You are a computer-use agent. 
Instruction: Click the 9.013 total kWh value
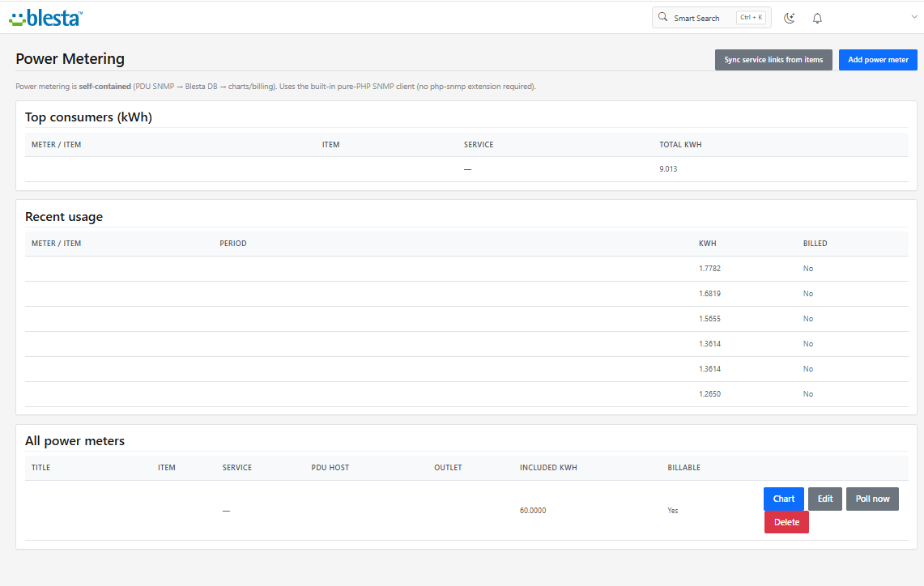point(668,169)
